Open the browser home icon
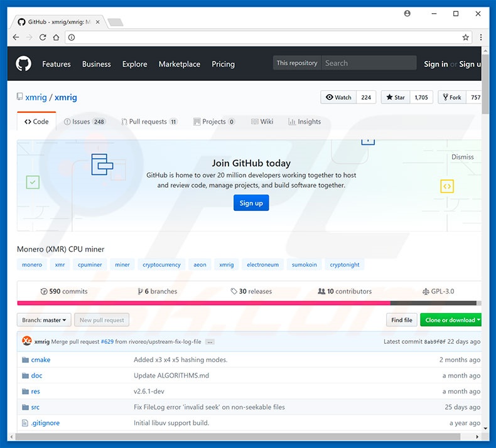The image size is (496, 448). pyautogui.click(x=56, y=37)
